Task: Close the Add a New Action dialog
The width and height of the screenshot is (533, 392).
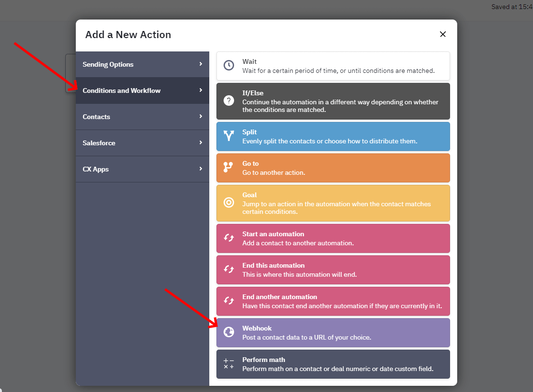Action: [442, 34]
